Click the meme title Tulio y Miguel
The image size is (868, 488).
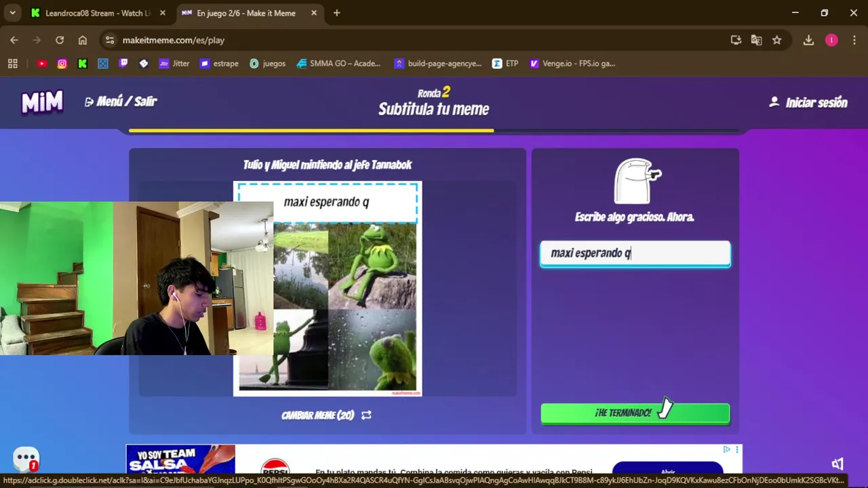(328, 165)
